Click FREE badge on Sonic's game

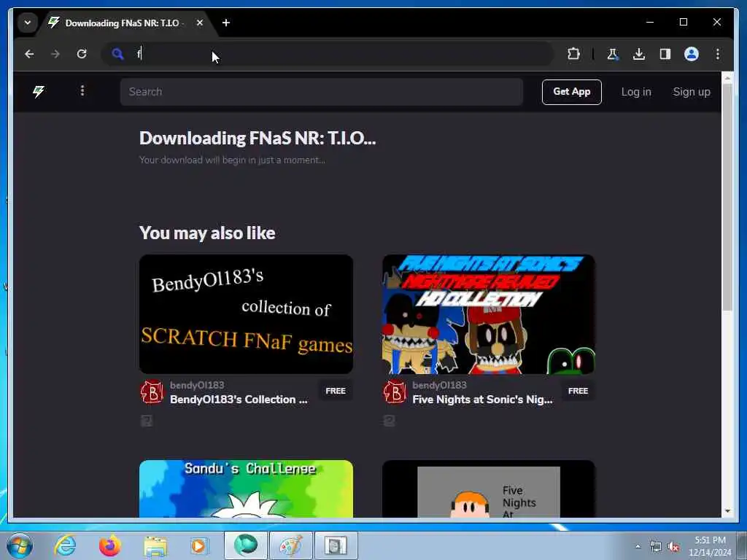pos(578,391)
